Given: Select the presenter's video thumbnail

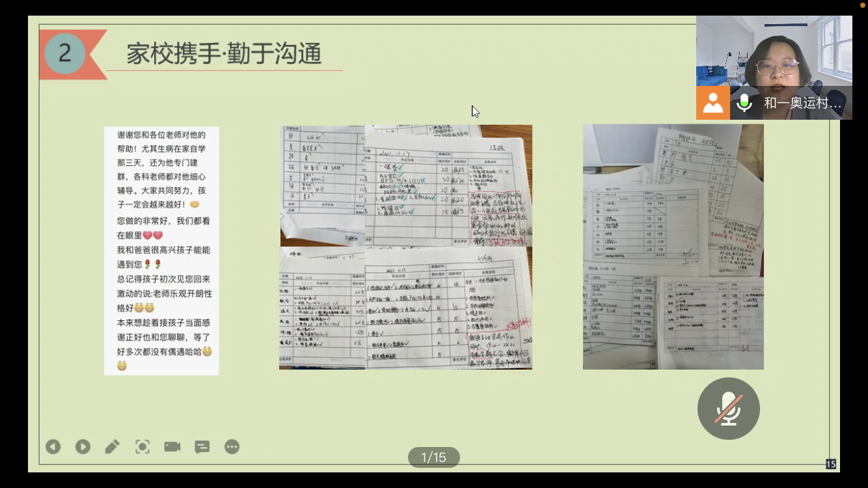Looking at the screenshot, I should point(774,52).
